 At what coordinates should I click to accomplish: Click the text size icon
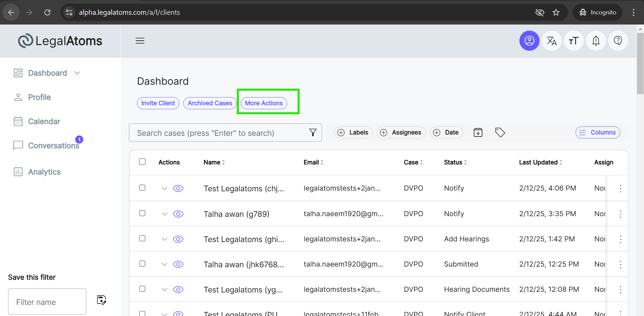(573, 41)
